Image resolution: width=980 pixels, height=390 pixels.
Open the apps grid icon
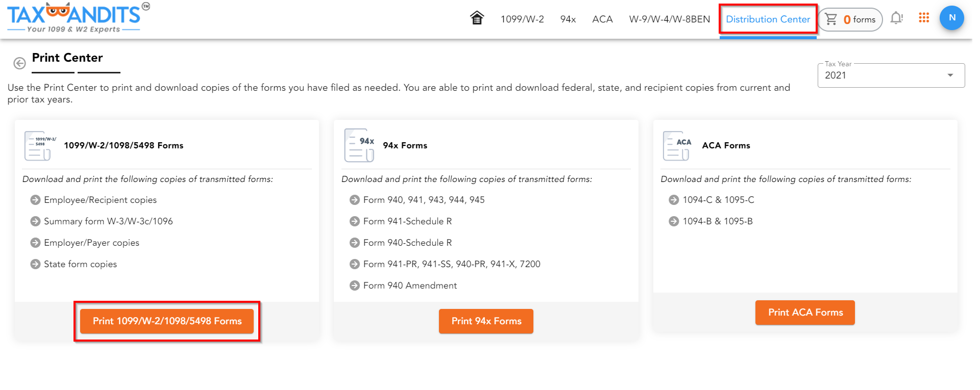pyautogui.click(x=924, y=18)
